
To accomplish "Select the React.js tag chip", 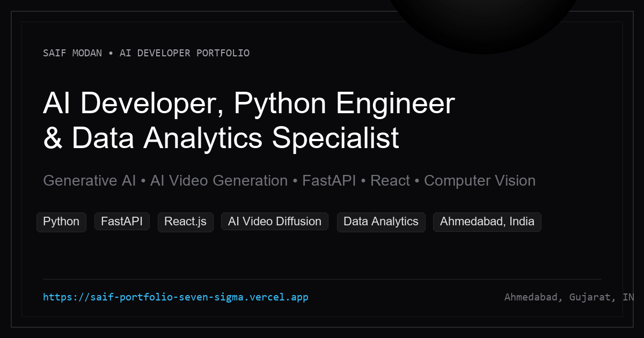I will tap(186, 222).
